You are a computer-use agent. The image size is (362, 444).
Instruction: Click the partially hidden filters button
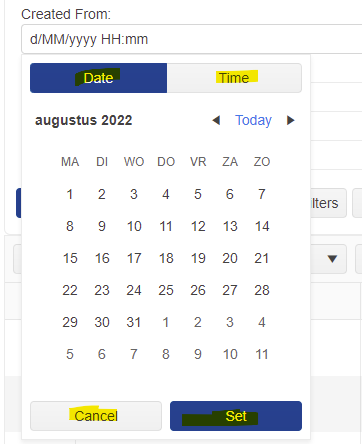point(328,203)
